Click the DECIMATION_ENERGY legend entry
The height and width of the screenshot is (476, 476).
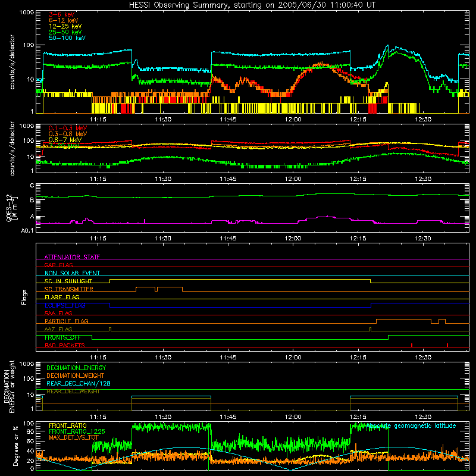pos(76,368)
